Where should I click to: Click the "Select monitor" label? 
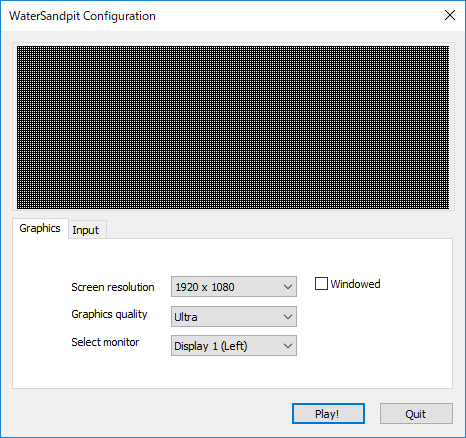click(105, 342)
